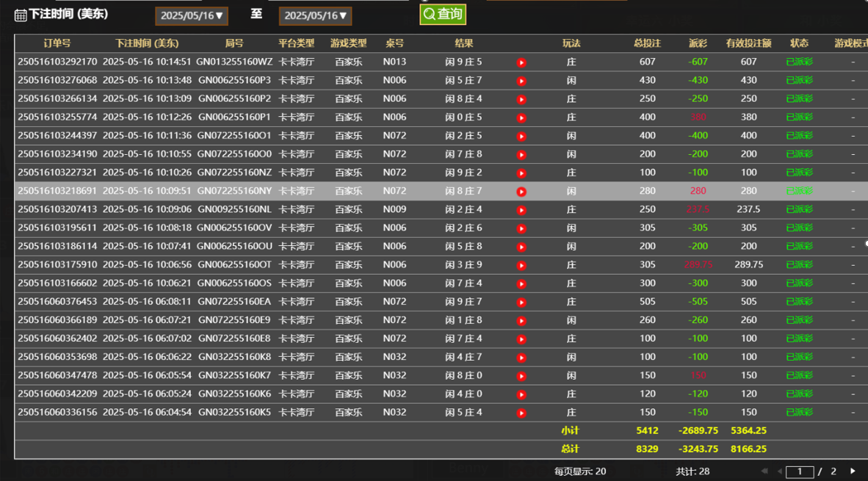Watch replay for round GN009255160NL
Screen dimensions: 868x481
point(521,210)
